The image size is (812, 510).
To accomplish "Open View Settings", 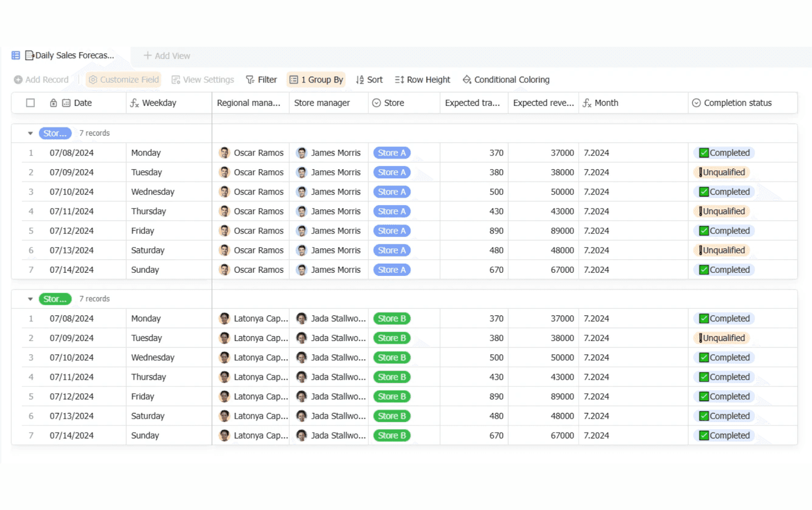I will (x=203, y=80).
